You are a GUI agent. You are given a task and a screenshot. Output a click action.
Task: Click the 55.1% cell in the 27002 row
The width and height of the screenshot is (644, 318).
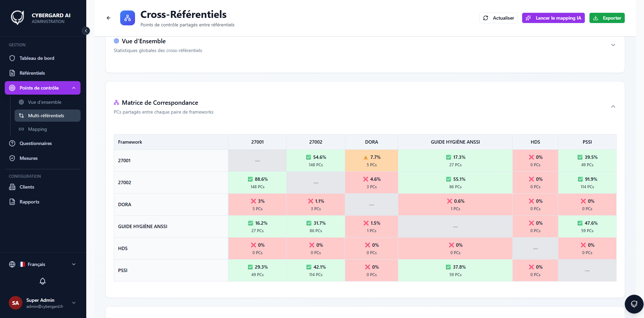pos(455,182)
